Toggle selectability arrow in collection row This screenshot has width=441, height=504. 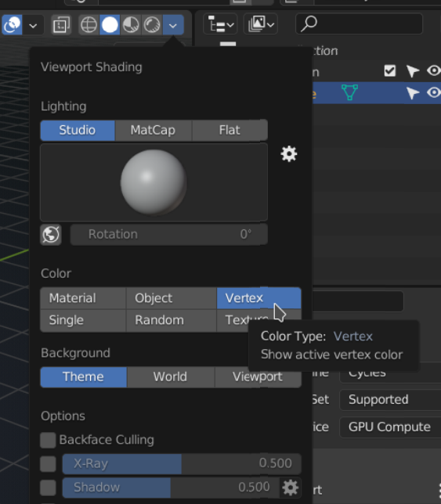412,71
